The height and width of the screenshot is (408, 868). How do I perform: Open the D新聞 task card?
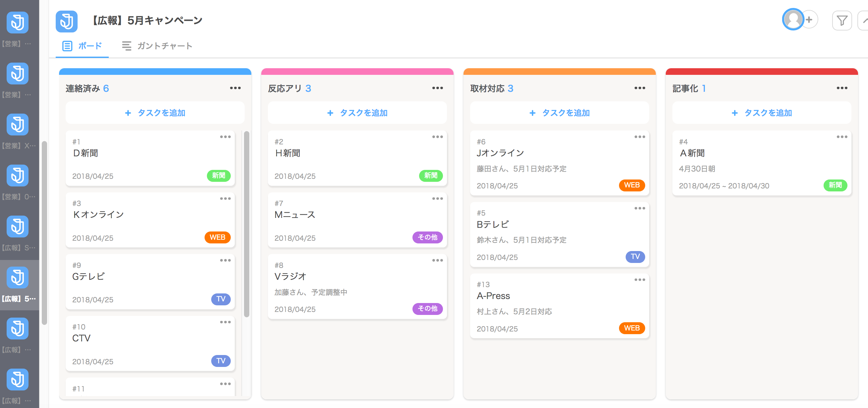[x=150, y=158]
